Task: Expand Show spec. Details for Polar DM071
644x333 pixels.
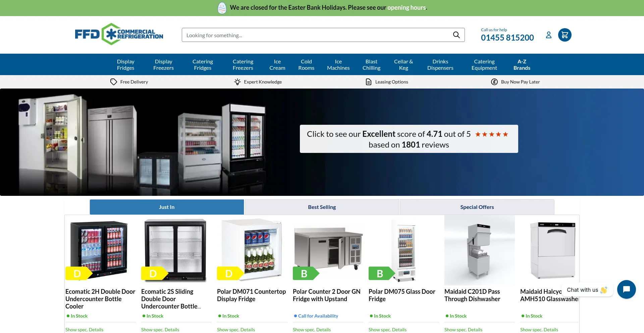Action: tap(236, 330)
